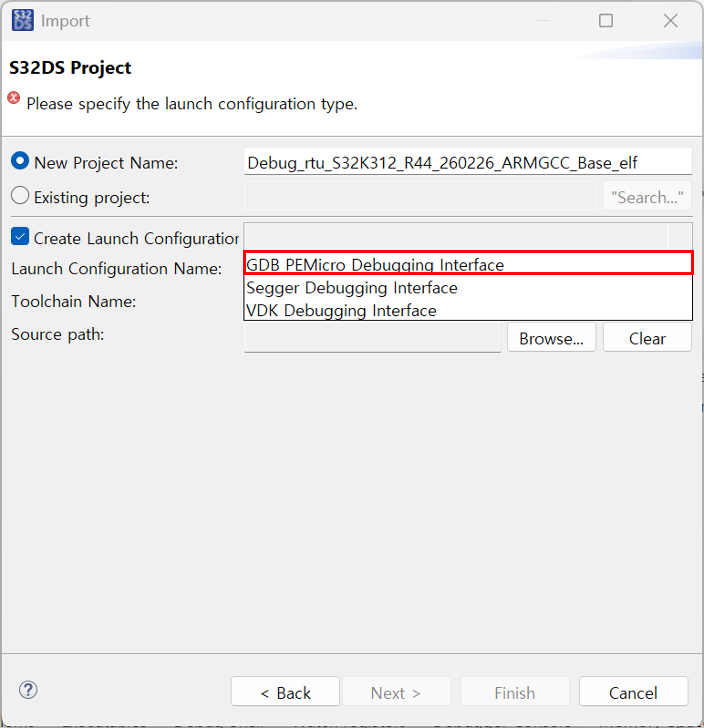
Task: Maximize the Import dialog window
Action: tap(606, 20)
